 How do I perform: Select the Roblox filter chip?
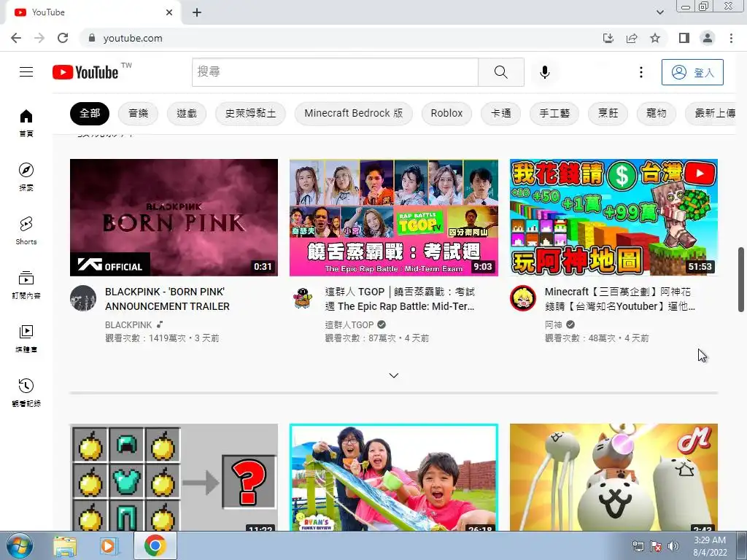coord(447,113)
